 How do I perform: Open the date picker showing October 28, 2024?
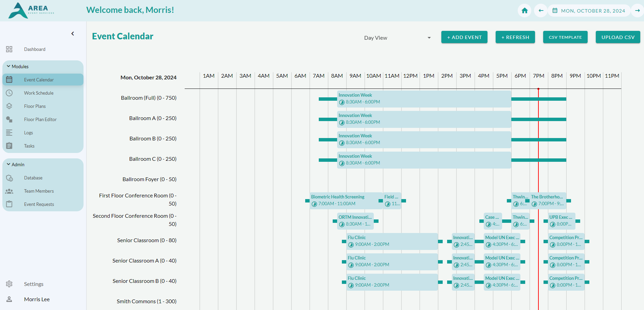point(589,11)
